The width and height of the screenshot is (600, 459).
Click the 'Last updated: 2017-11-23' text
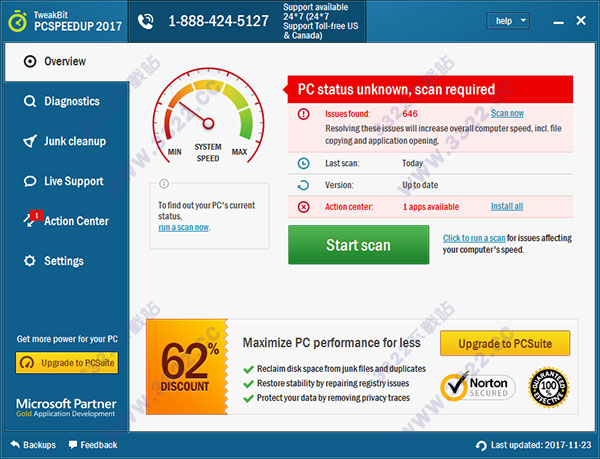click(541, 445)
